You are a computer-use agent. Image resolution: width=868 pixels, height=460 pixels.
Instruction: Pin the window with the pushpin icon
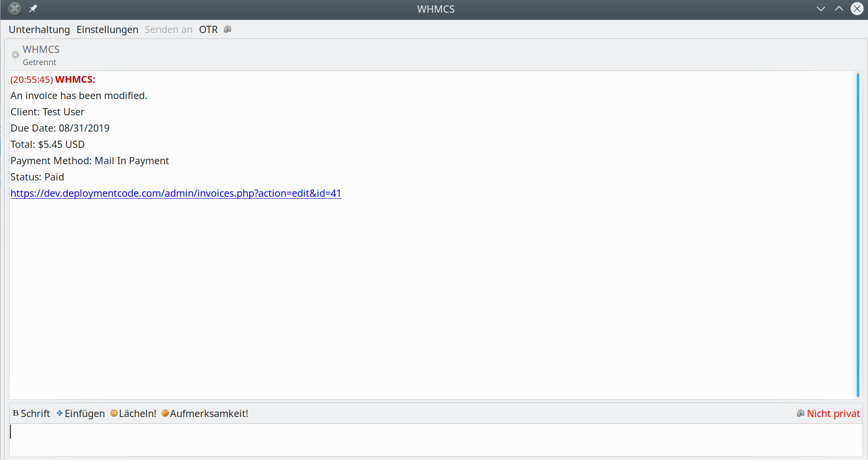pyautogui.click(x=33, y=9)
